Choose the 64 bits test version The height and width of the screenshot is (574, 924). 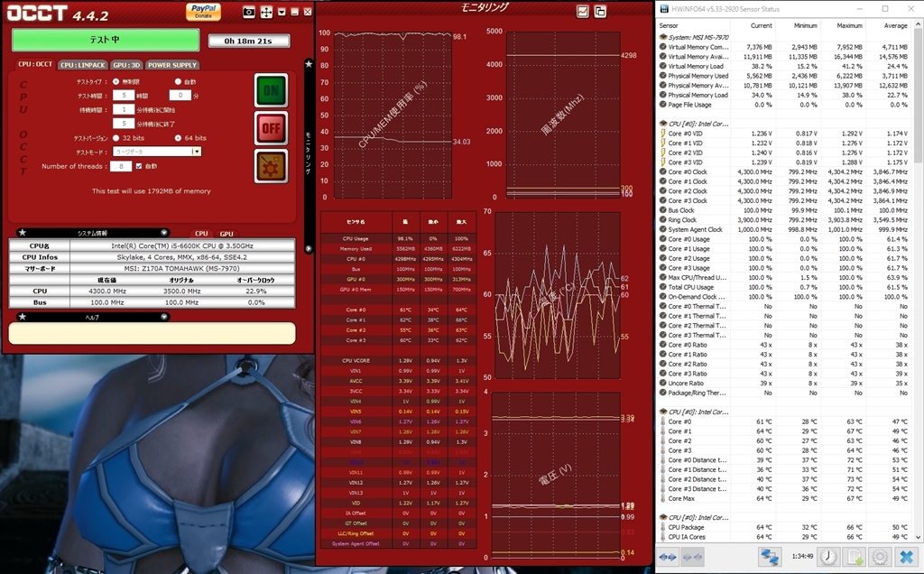click(x=178, y=138)
